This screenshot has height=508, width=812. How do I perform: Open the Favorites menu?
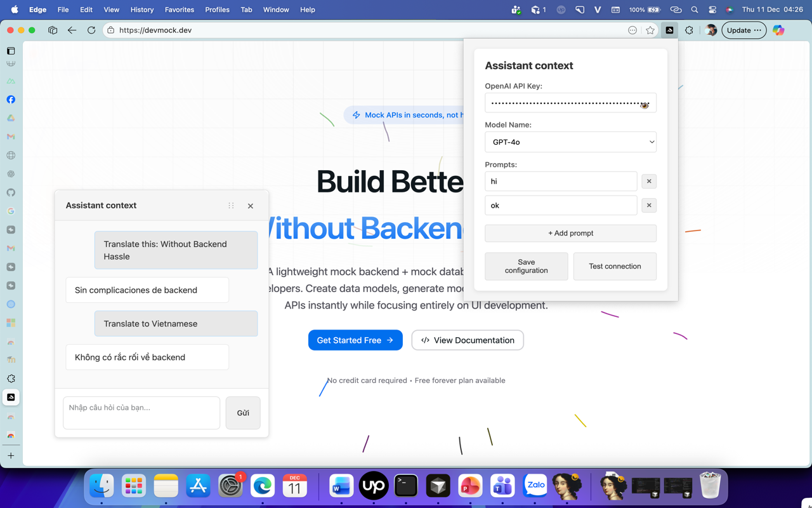pyautogui.click(x=179, y=10)
